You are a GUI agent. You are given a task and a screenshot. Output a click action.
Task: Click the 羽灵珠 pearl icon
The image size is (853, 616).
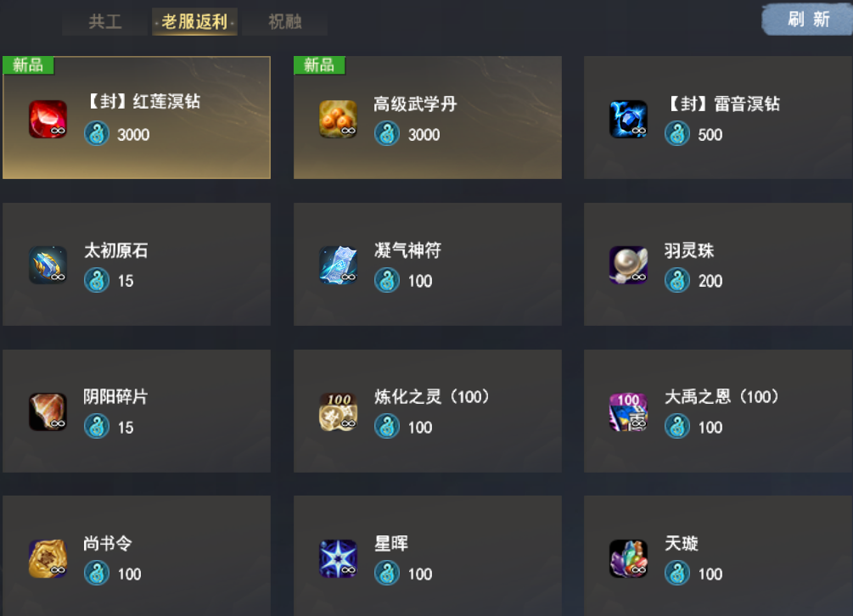[x=628, y=266]
